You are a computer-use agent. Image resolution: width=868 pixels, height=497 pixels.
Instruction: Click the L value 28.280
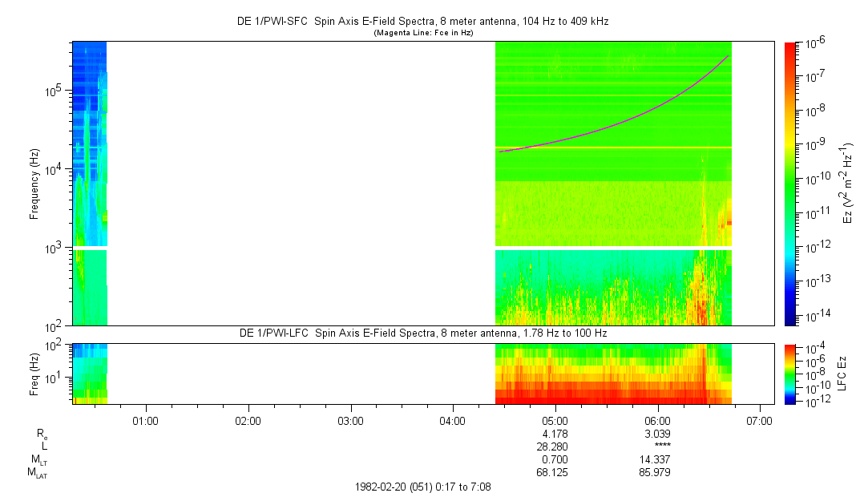coord(555,446)
